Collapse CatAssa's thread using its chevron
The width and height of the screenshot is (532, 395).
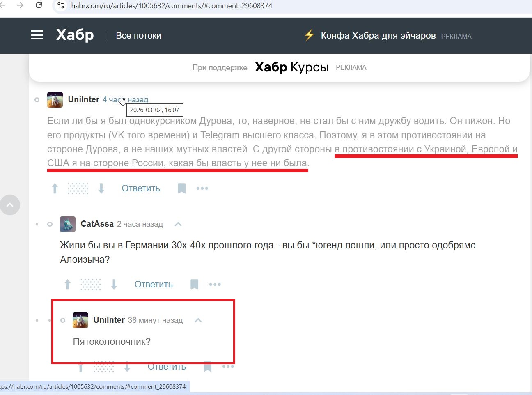(178, 224)
